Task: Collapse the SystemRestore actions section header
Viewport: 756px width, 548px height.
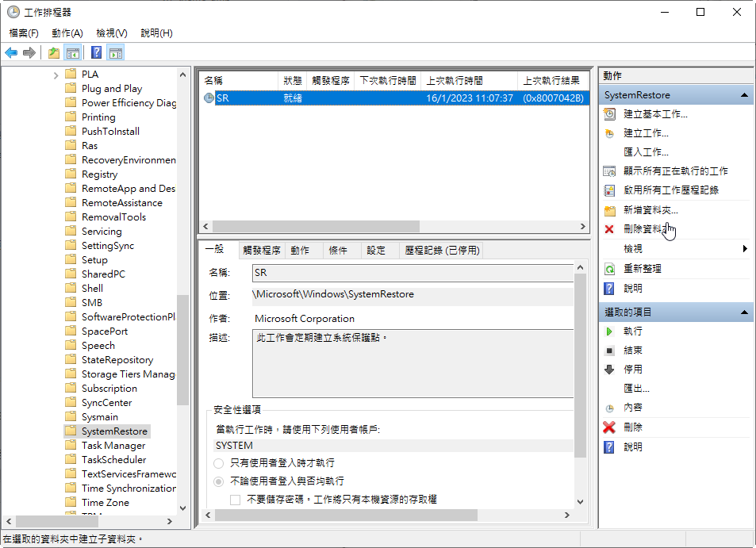Action: (x=677, y=95)
